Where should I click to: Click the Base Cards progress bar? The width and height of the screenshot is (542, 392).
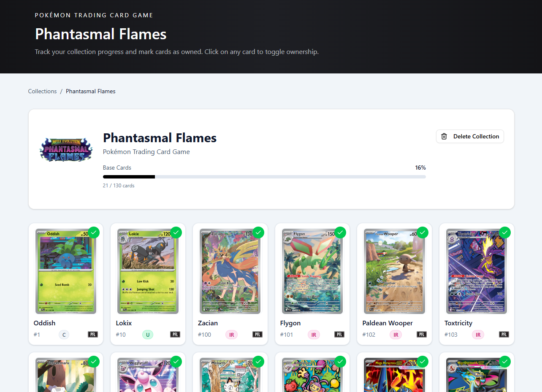265,176
